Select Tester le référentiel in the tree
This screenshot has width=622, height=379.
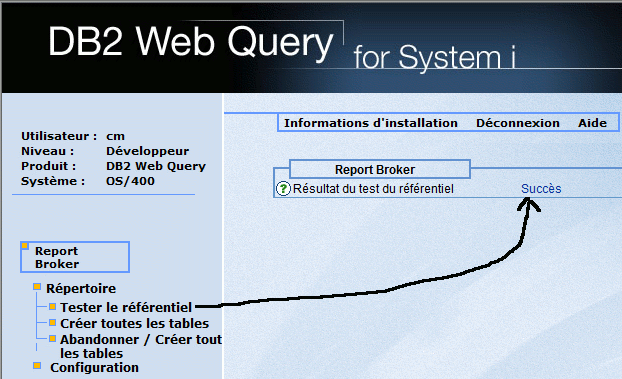[x=126, y=307]
